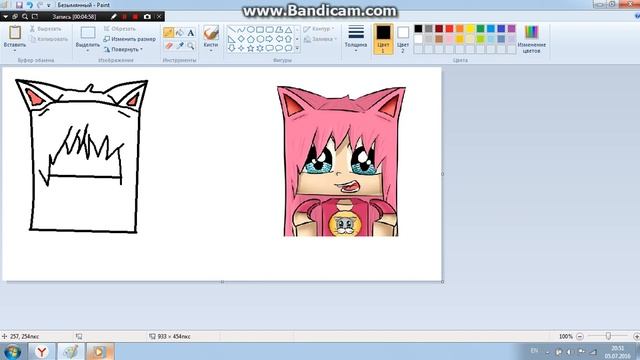Select the Eraser tool
The image size is (640, 360).
click(x=168, y=46)
